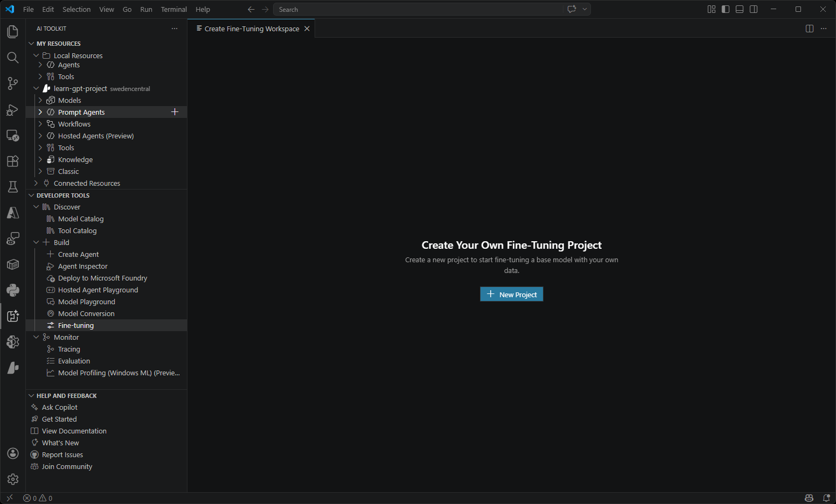Open the Search view in the activity bar

click(13, 58)
